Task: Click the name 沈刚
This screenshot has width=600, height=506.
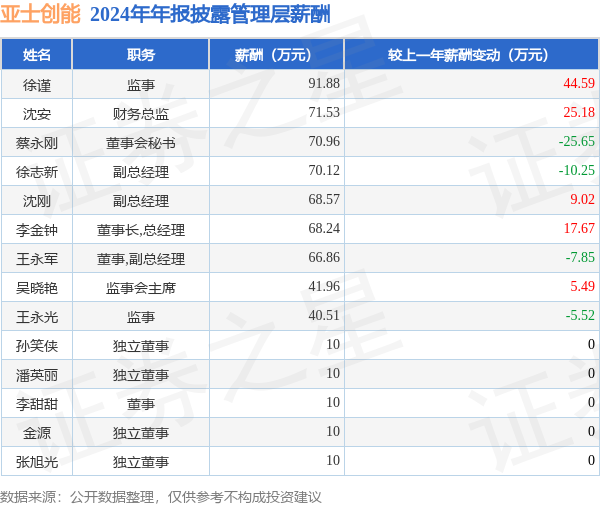Action: (x=37, y=201)
